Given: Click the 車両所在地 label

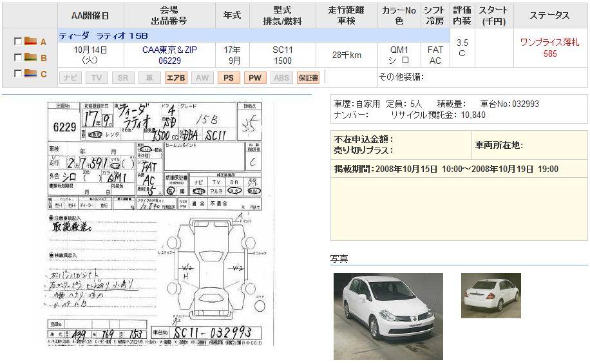Looking at the screenshot, I should 499,145.
